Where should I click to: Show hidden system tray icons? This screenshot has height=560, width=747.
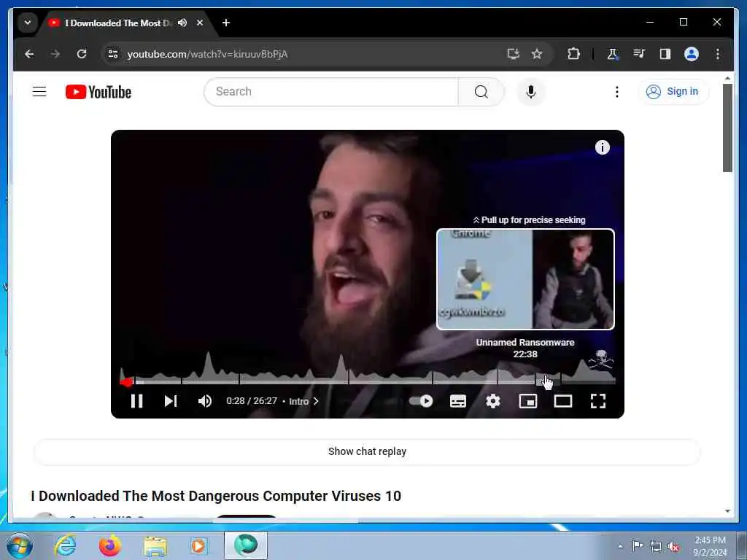[x=620, y=545]
